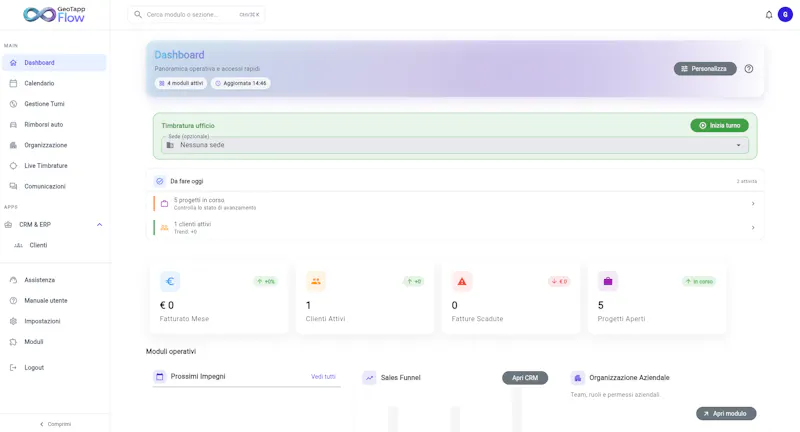The height and width of the screenshot is (432, 800).
Task: Collapse the CRM & ERP section chevron
Action: pos(99,224)
